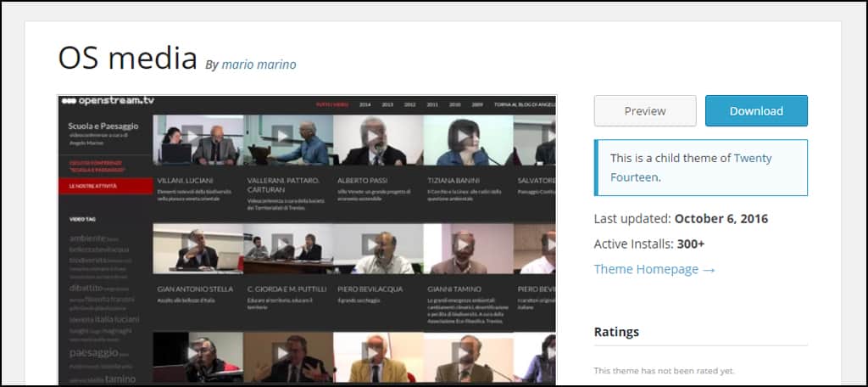The width and height of the screenshot is (868, 387).
Task: Open author mario marino's profile link
Action: (x=259, y=64)
